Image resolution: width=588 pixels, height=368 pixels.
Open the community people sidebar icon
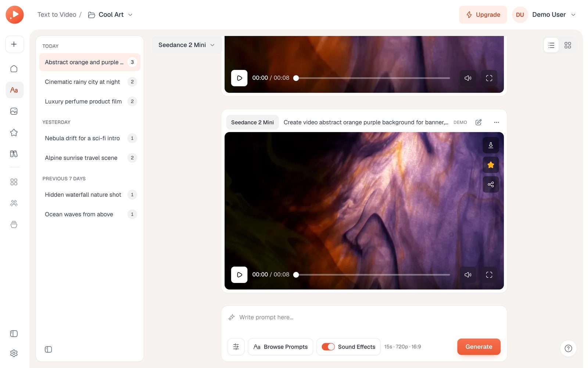pyautogui.click(x=14, y=203)
